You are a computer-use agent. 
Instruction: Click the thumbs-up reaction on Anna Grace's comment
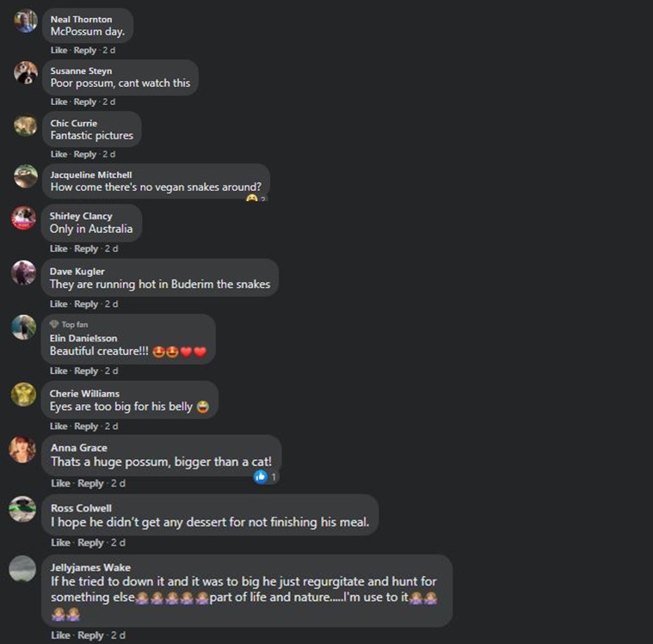pos(261,476)
